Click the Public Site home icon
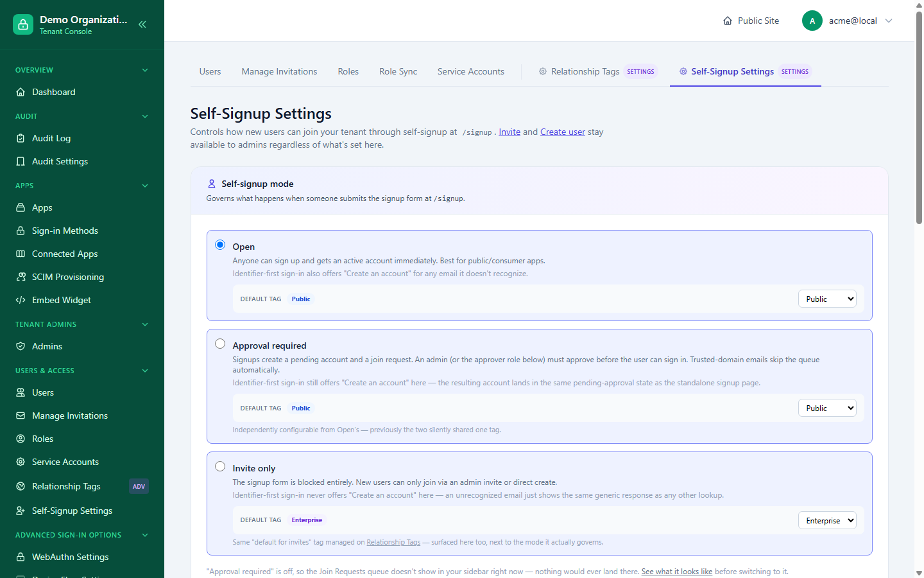This screenshot has width=924, height=578. (x=728, y=21)
